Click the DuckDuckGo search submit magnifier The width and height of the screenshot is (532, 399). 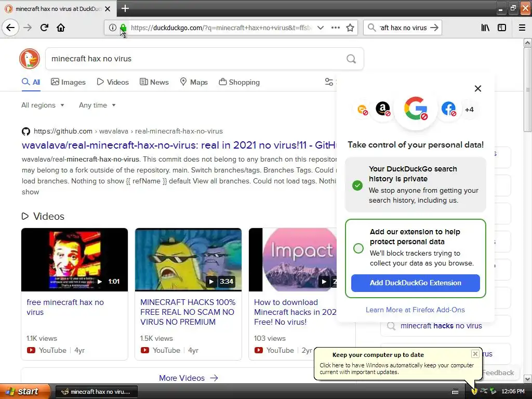pyautogui.click(x=351, y=59)
